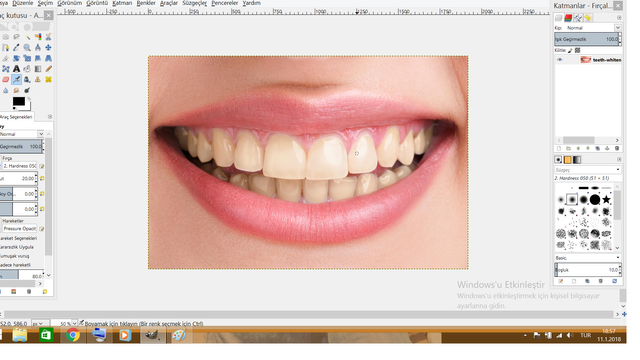Select the solid black round brush thumbnail
Viewport: 640px width, 360px height.
(x=595, y=200)
